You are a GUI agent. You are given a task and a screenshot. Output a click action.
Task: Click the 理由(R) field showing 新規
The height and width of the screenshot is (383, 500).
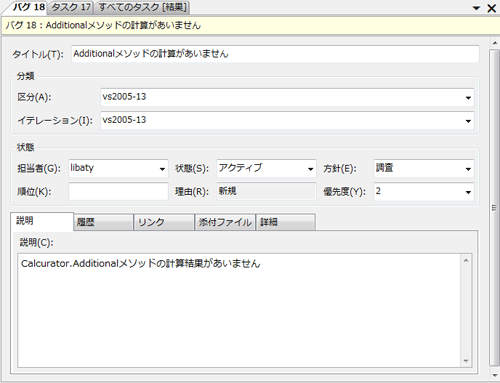[266, 192]
